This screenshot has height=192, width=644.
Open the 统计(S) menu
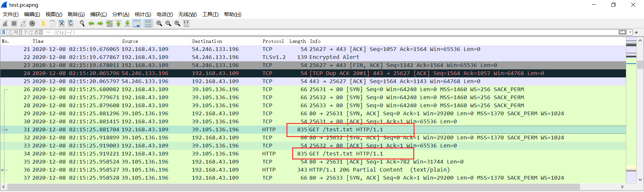point(143,14)
